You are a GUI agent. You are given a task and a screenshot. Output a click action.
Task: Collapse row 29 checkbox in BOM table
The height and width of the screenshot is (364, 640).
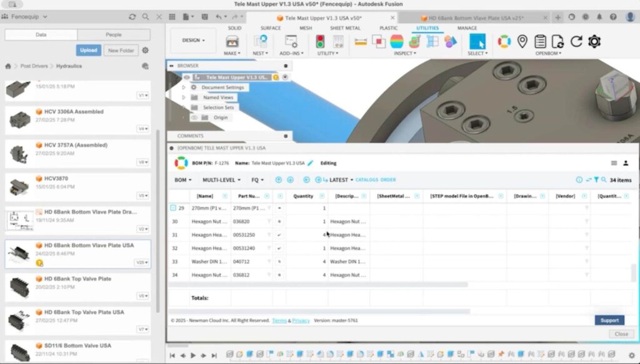click(x=173, y=208)
